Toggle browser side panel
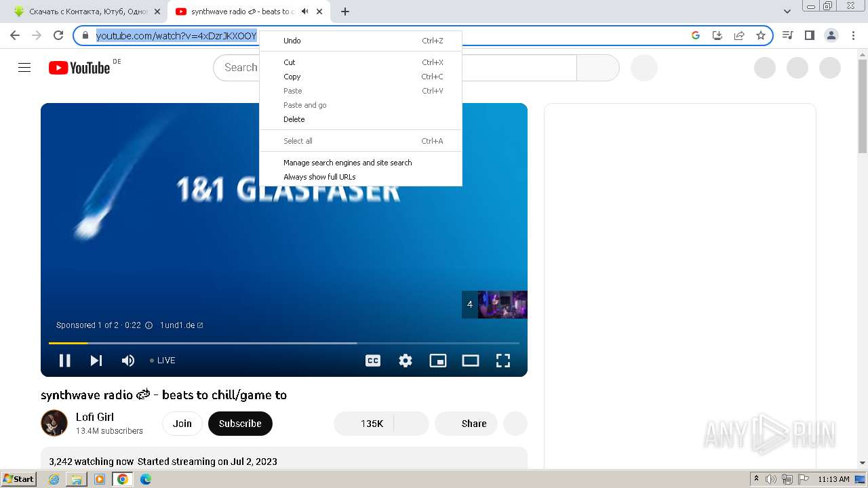 click(810, 35)
